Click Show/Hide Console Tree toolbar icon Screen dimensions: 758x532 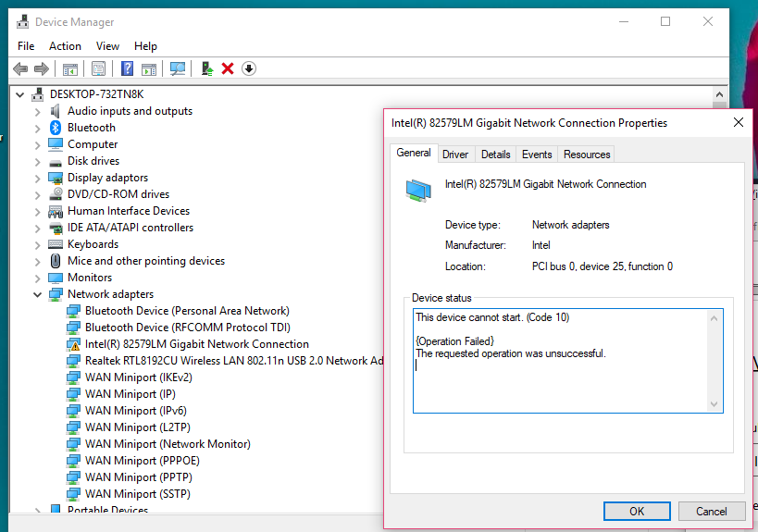pyautogui.click(x=70, y=69)
